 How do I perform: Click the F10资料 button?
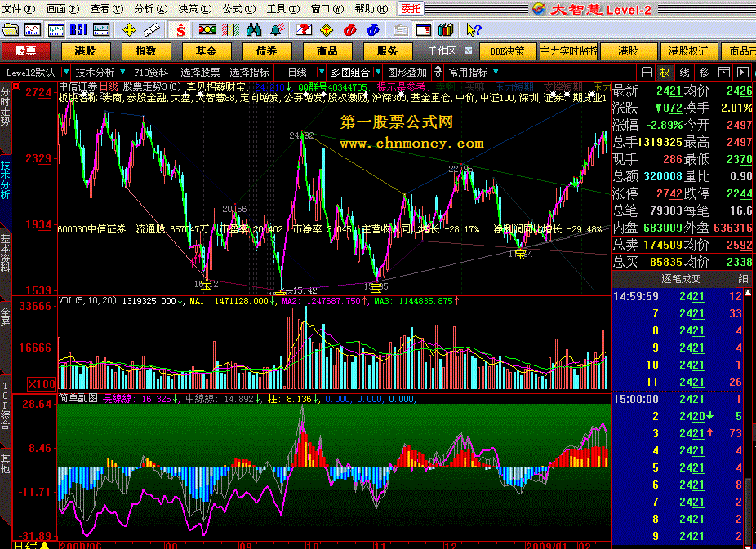pyautogui.click(x=151, y=73)
